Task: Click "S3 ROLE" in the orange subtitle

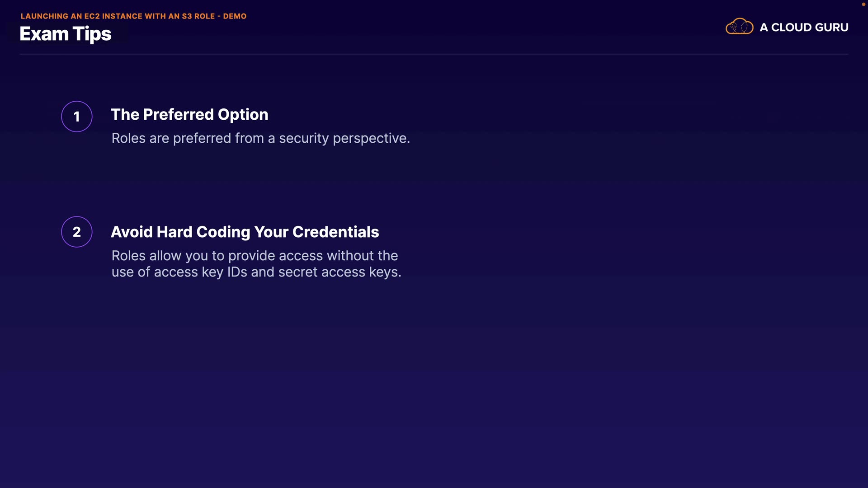Action: pos(198,16)
